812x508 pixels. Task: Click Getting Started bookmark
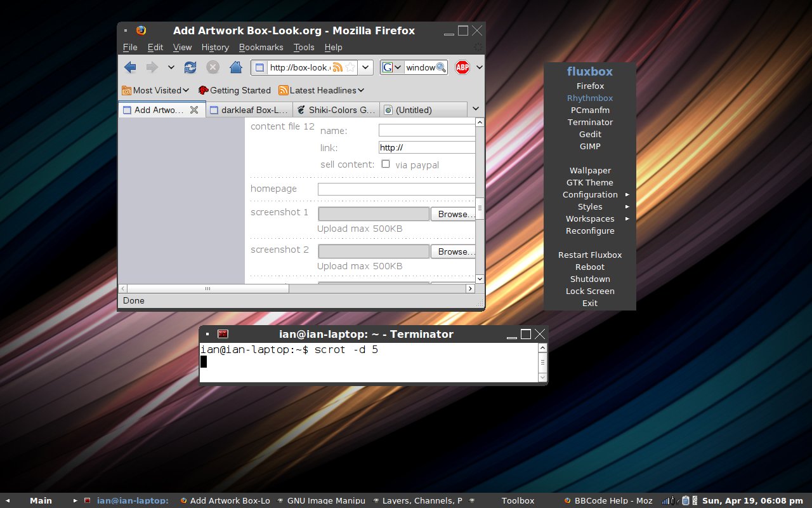[235, 90]
